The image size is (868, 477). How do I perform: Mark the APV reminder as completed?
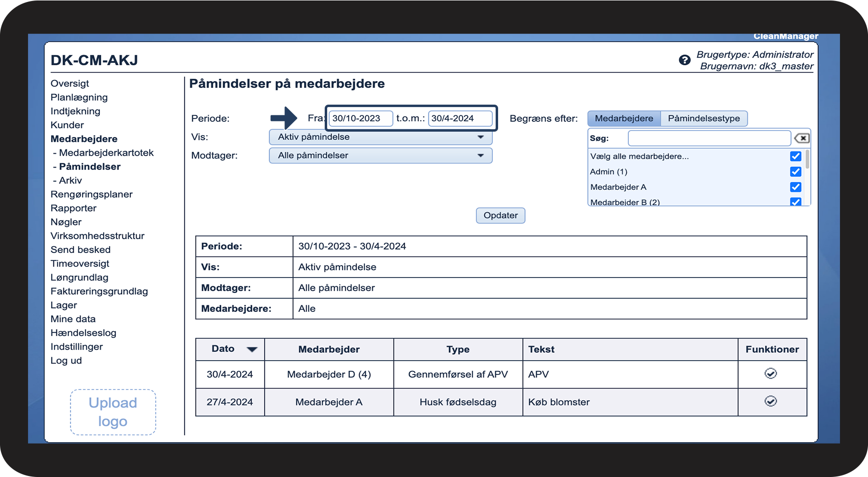770,374
